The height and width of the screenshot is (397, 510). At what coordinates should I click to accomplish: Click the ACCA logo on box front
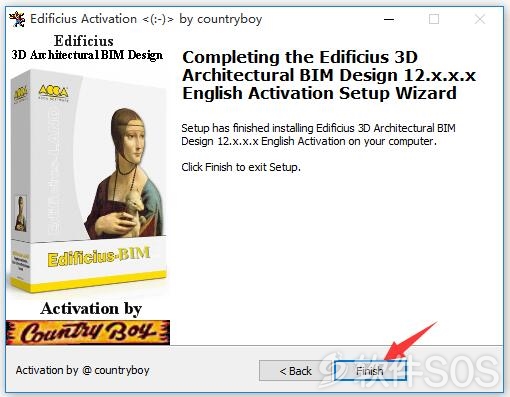(x=54, y=92)
